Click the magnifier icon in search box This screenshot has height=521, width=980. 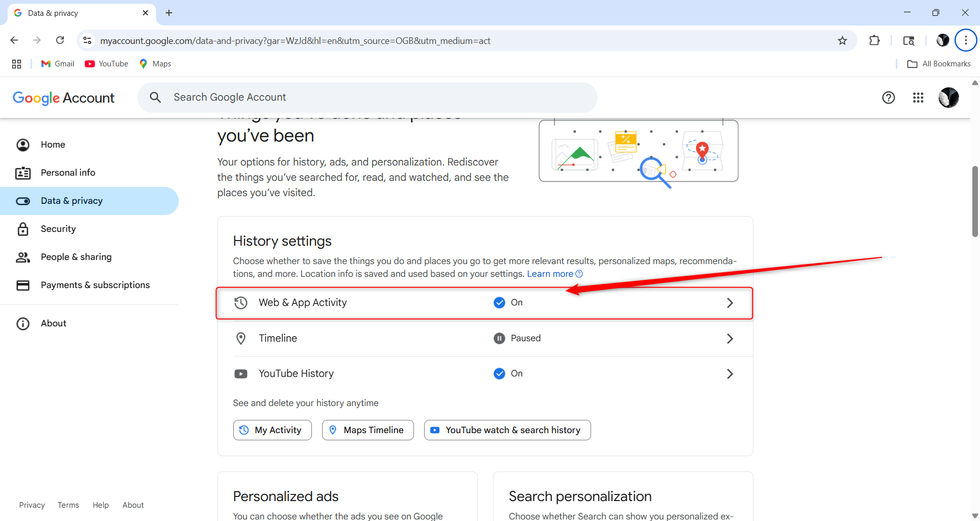pos(155,98)
